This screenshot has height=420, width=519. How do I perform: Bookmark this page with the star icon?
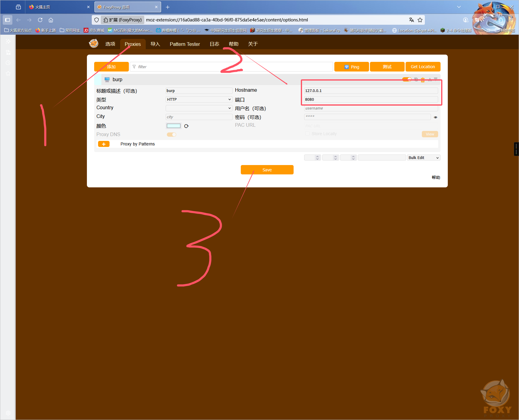click(x=420, y=20)
